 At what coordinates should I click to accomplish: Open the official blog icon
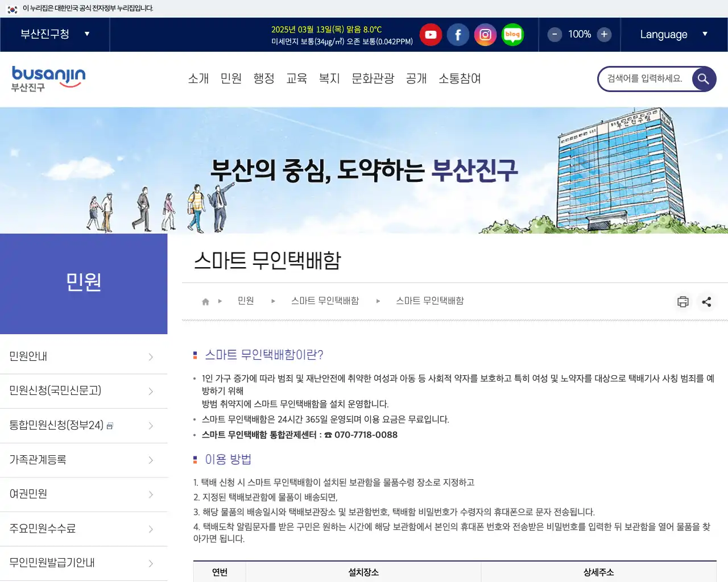(512, 35)
